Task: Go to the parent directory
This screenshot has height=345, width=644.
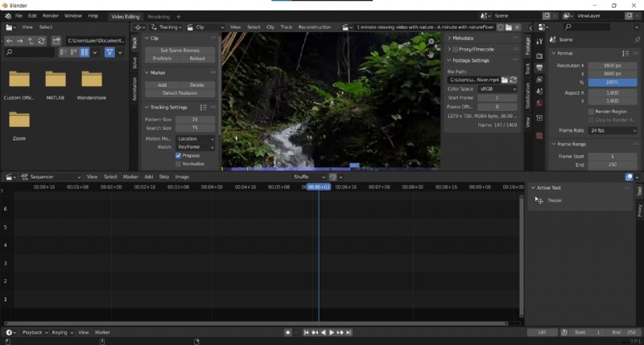Action: 31,41
